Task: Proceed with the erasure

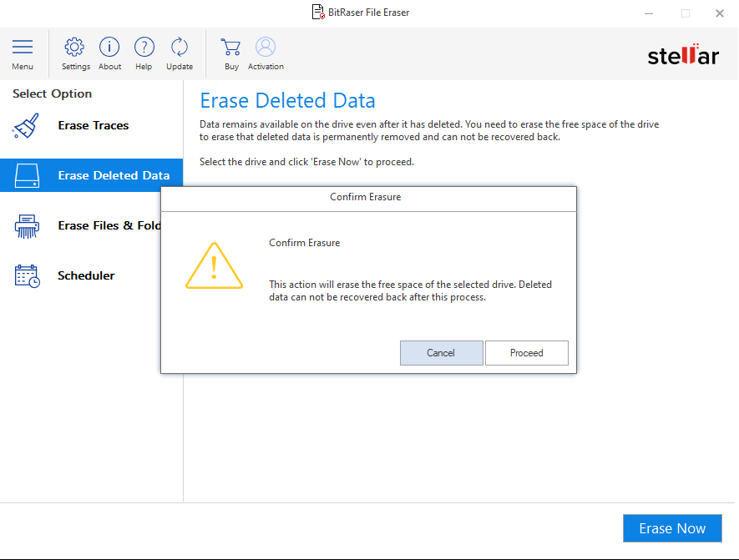Action: [526, 353]
